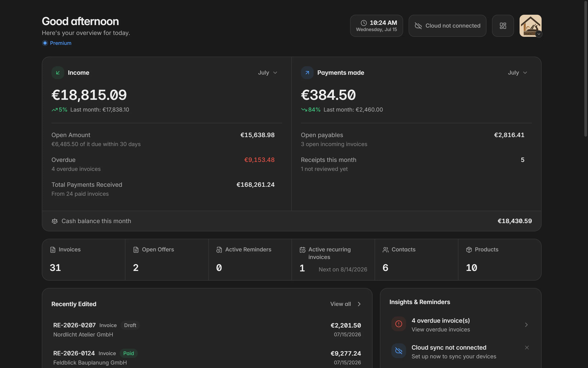Image resolution: width=588 pixels, height=368 pixels.
Task: Click the Paid status badge
Action: coord(129,354)
